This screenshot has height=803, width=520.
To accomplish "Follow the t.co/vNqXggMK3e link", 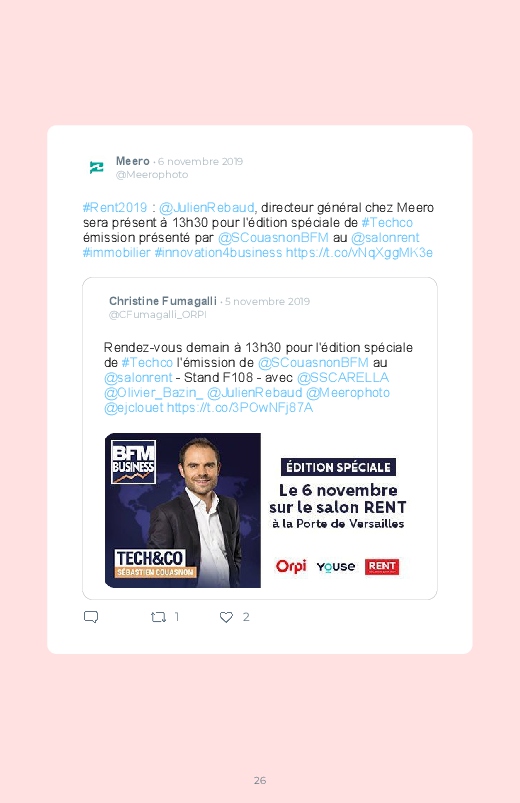I will pos(359,252).
